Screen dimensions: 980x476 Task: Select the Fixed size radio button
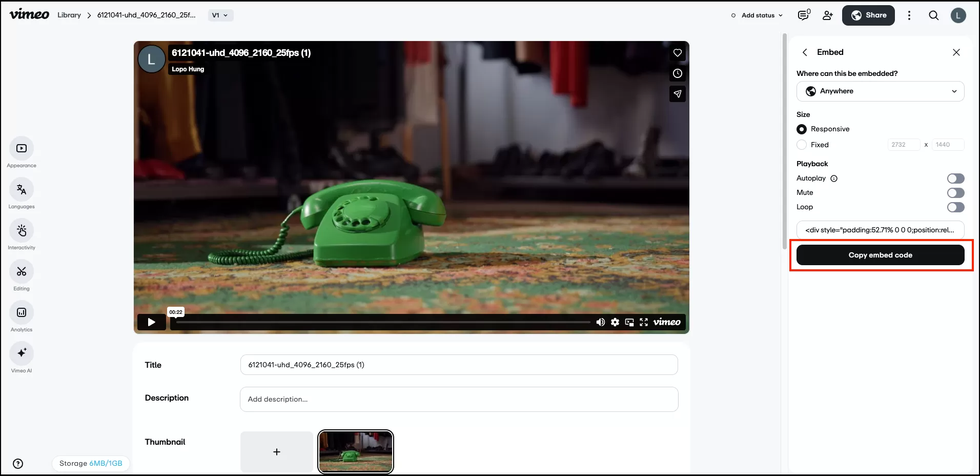pyautogui.click(x=802, y=145)
